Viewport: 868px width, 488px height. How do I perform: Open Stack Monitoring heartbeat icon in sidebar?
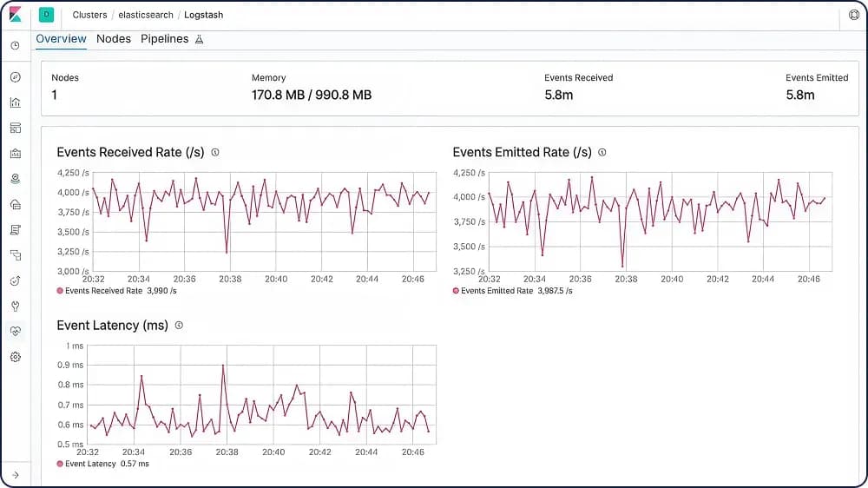[15, 332]
